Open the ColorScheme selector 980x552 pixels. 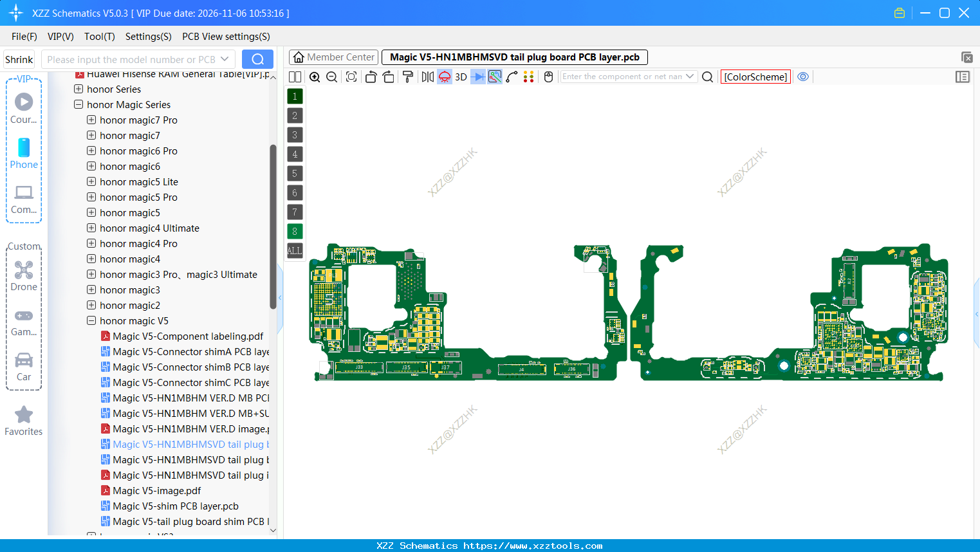[x=755, y=77]
